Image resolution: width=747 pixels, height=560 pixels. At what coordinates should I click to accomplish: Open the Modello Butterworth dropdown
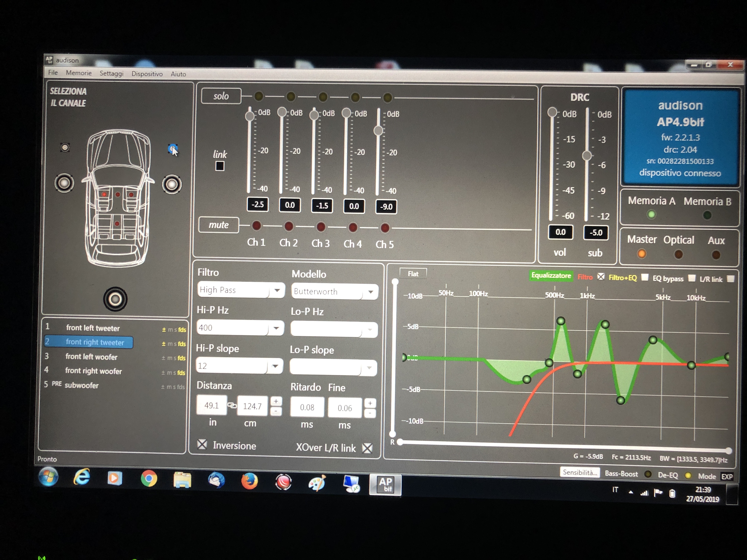coord(335,291)
